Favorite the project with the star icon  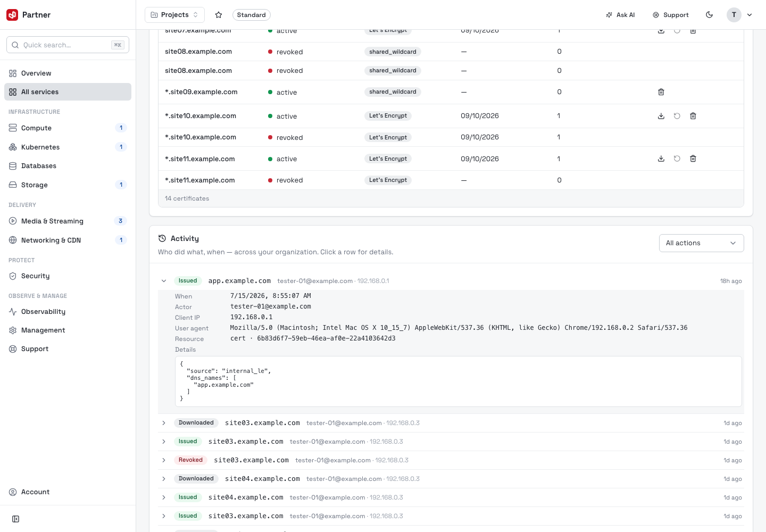[x=218, y=15]
